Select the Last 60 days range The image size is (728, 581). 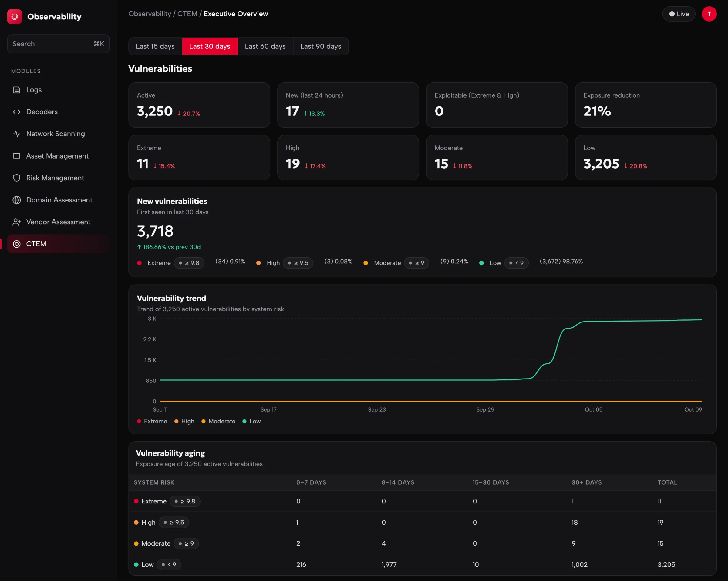265,46
